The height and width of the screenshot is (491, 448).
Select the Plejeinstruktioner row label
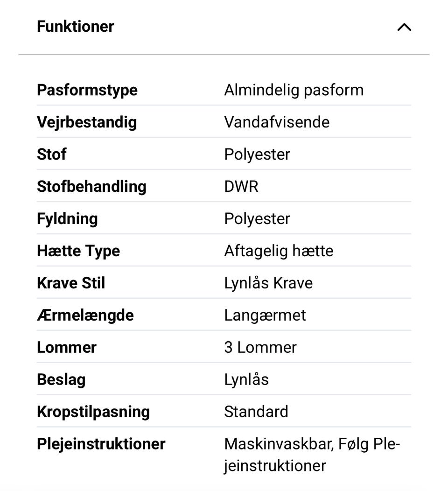tap(101, 444)
